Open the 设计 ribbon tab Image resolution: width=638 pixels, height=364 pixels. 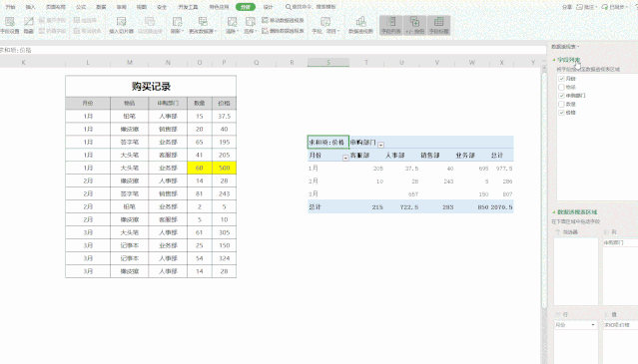[269, 7]
